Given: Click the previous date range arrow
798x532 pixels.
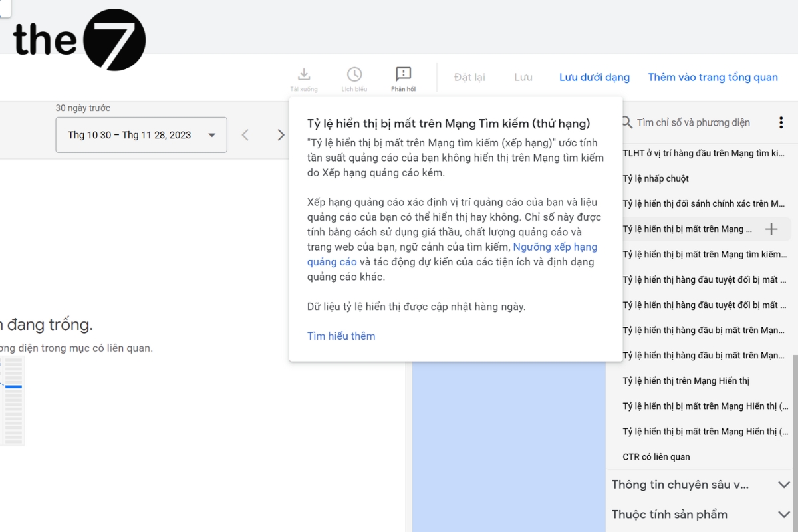Looking at the screenshot, I should point(245,135).
